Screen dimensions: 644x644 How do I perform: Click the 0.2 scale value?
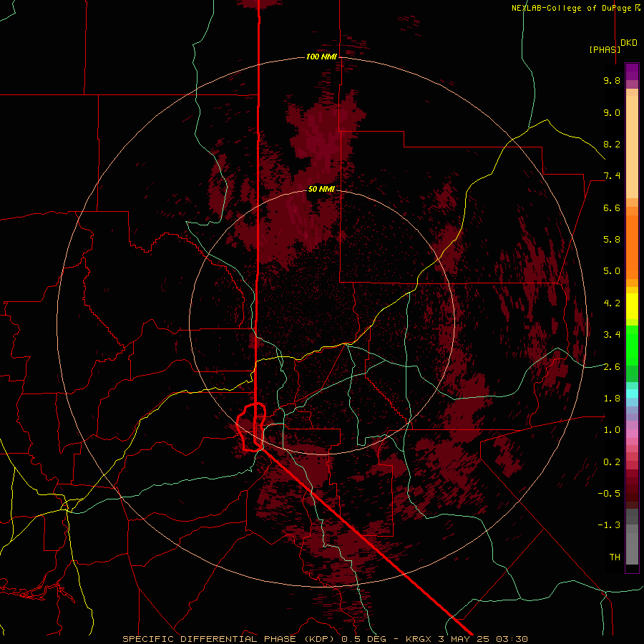click(x=612, y=462)
